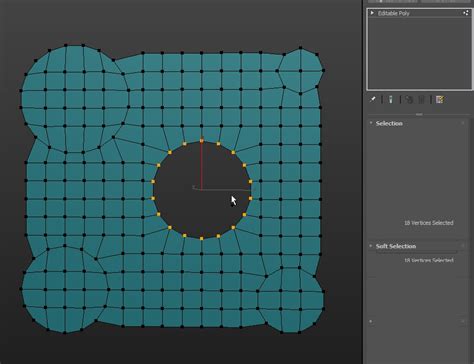Expand the Editable Poly sub-object arrow
This screenshot has width=474, height=364.
(372, 13)
